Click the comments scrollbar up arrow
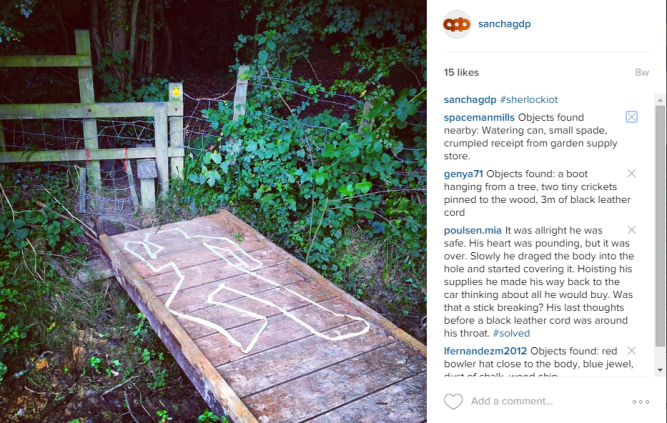The image size is (667, 423). tap(660, 100)
